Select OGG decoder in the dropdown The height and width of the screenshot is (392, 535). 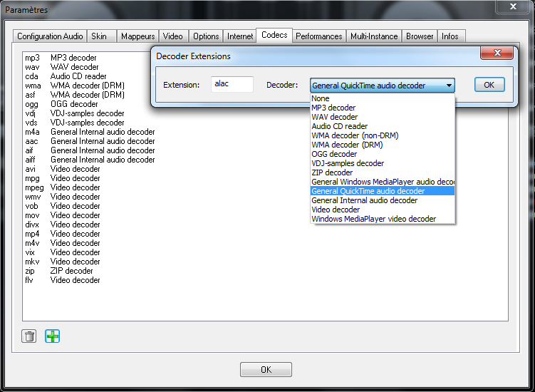(334, 154)
